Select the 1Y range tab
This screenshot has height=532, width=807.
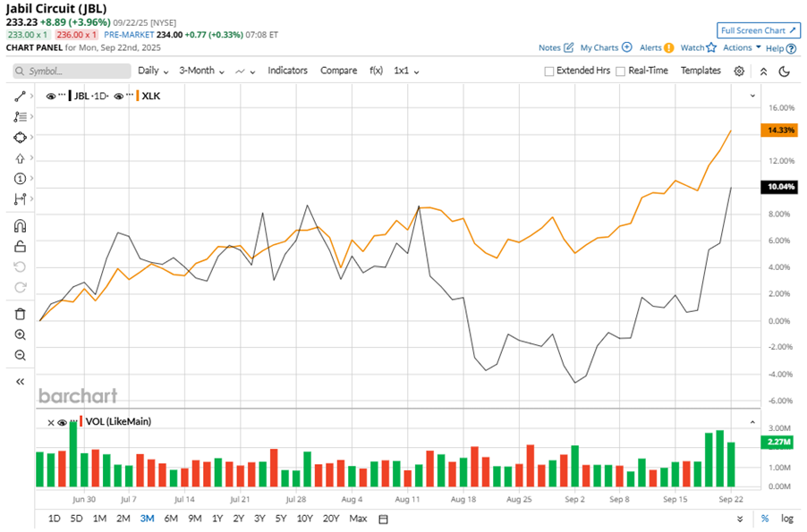(217, 519)
